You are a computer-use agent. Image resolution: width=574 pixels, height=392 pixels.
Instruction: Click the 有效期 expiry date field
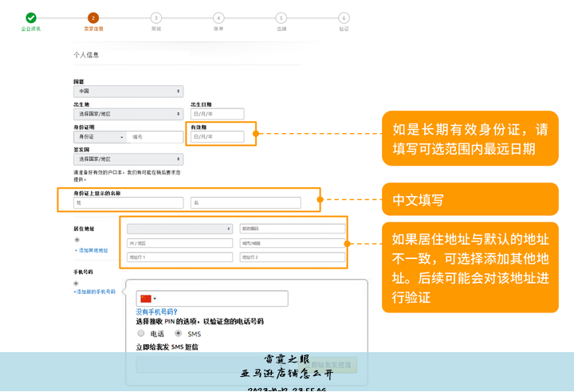click(217, 137)
